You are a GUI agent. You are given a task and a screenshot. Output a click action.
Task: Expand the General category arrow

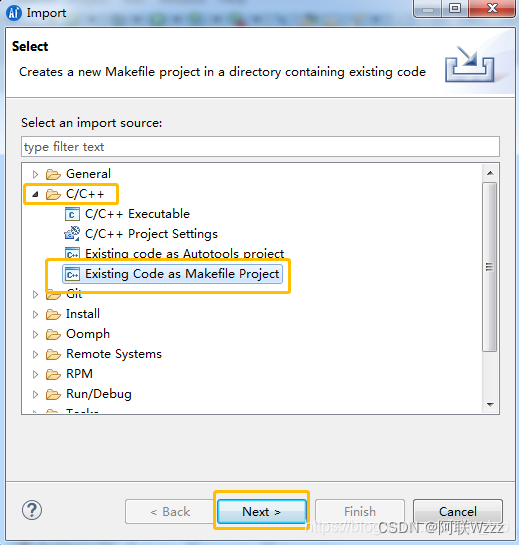tap(35, 174)
